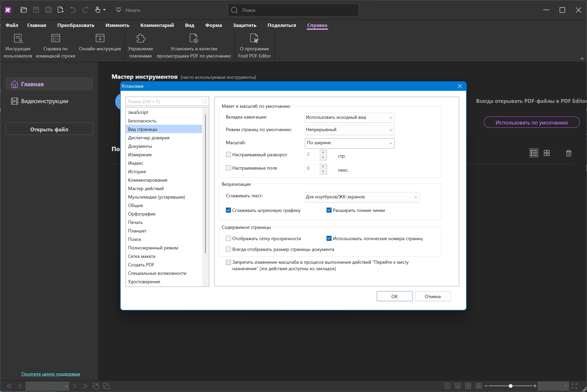Click the Открыть файл button
Image resolution: width=587 pixels, height=392 pixels.
coord(49,129)
